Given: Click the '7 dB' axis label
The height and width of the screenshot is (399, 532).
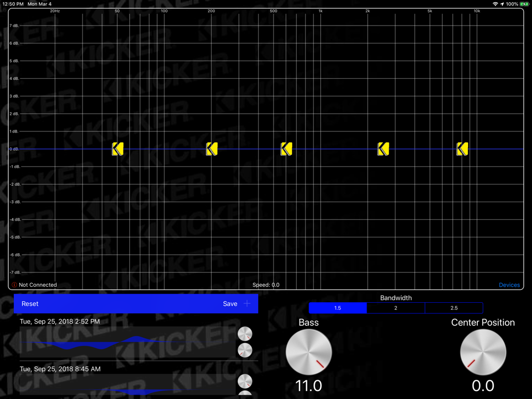Looking at the screenshot, I should (14, 26).
